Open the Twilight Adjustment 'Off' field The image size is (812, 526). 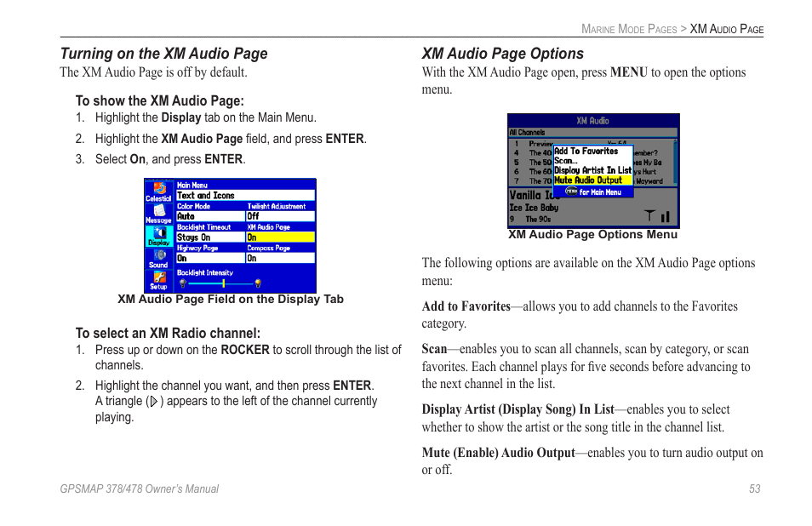(280, 216)
